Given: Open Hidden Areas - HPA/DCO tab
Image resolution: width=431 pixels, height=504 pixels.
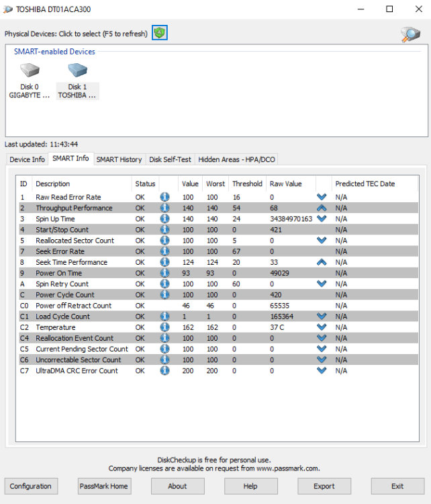Looking at the screenshot, I should click(236, 159).
